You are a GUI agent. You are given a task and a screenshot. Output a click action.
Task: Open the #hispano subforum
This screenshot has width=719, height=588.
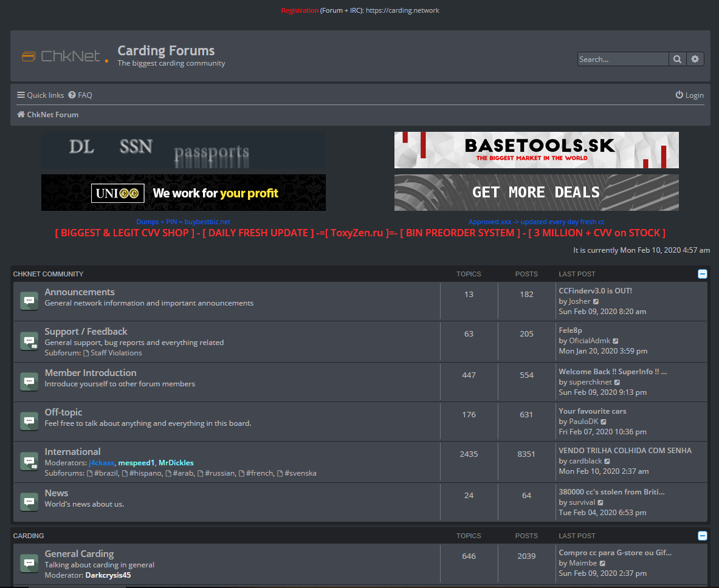tap(142, 473)
